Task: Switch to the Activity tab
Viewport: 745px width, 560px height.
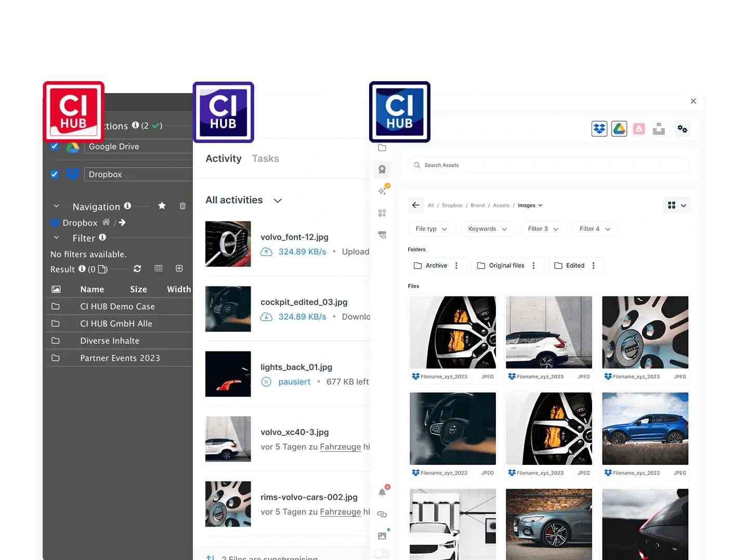Action: coord(224,159)
